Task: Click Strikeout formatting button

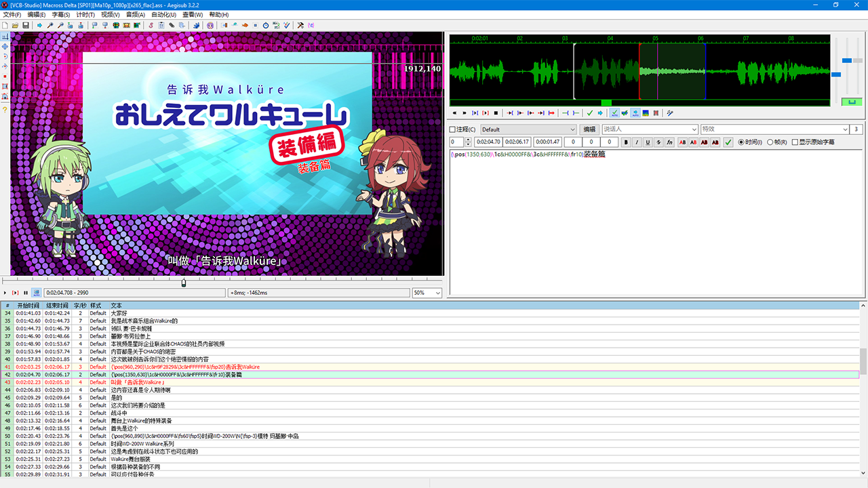Action: 658,142
